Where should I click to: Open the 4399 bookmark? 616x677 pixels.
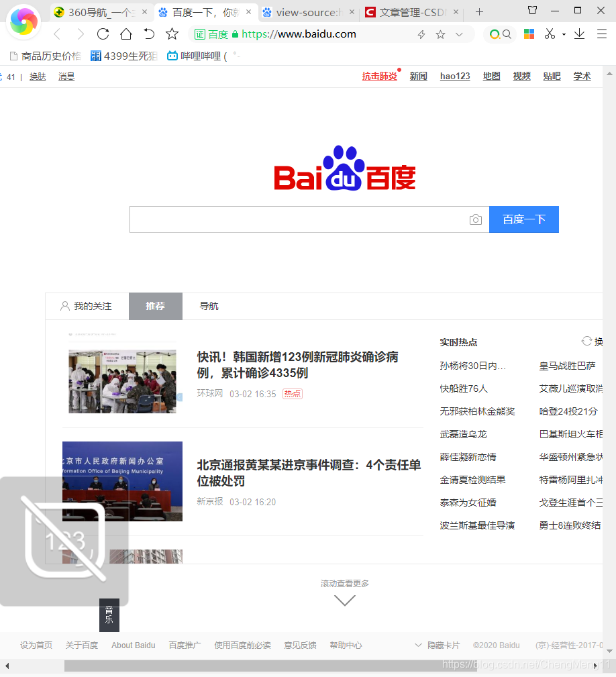coord(124,56)
